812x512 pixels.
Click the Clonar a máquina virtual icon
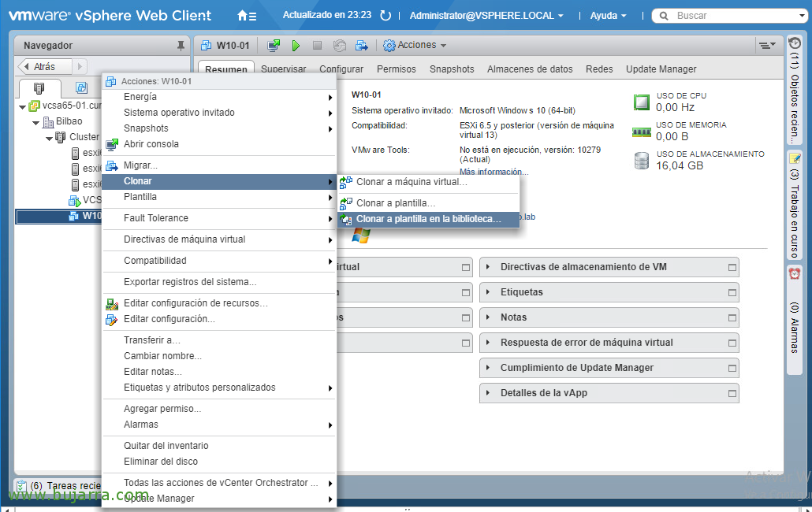pyautogui.click(x=346, y=182)
